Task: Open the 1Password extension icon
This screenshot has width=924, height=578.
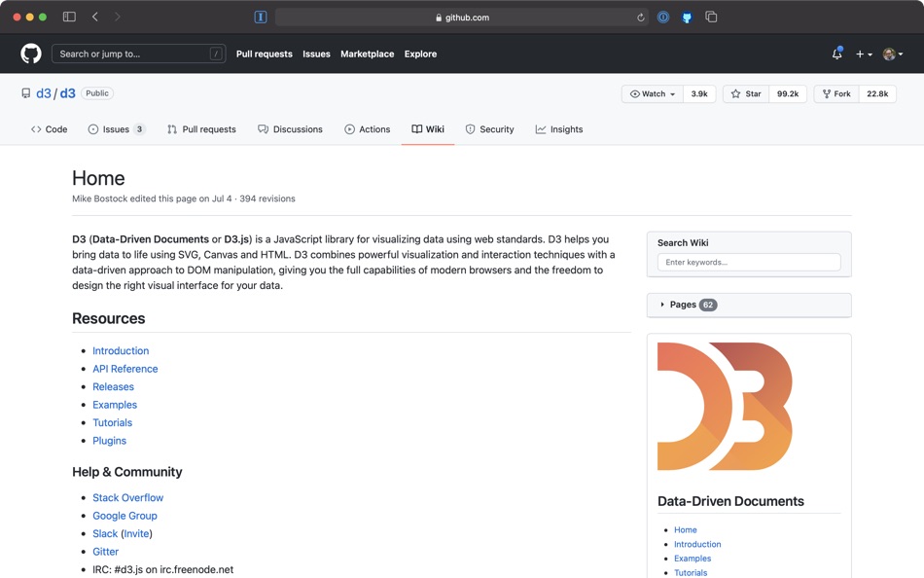Action: coord(663,18)
